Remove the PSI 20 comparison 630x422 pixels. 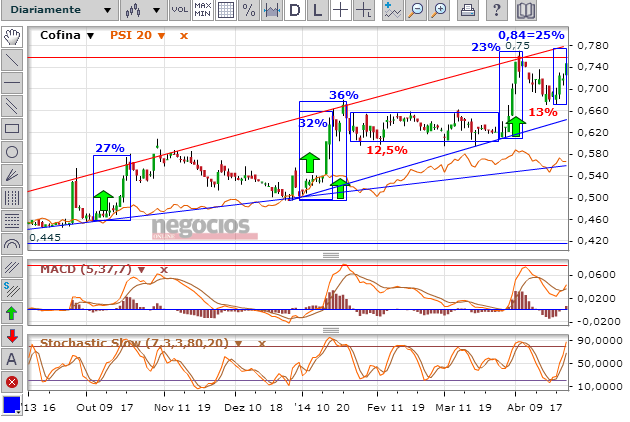click(184, 36)
